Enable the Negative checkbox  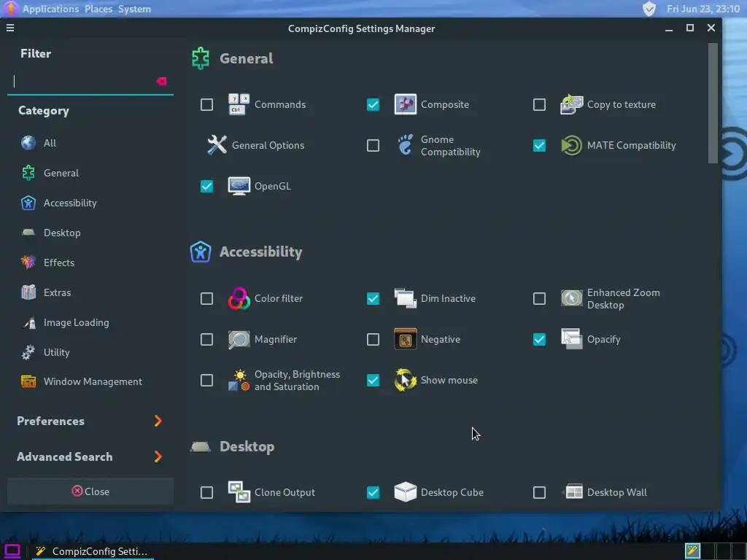tap(373, 340)
